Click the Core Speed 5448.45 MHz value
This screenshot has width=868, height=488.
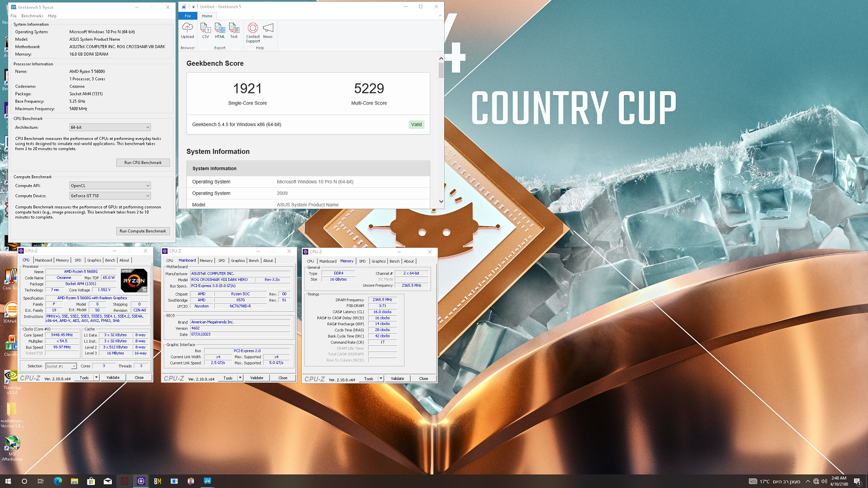click(62, 335)
